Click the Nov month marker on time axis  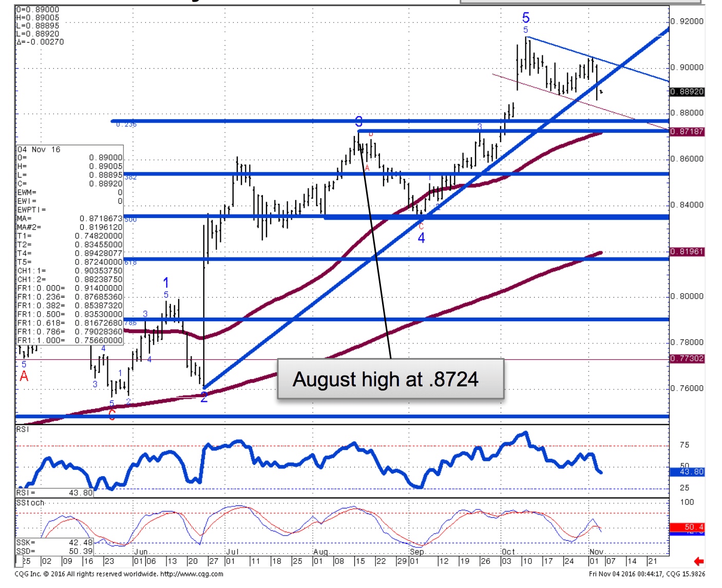596,552
